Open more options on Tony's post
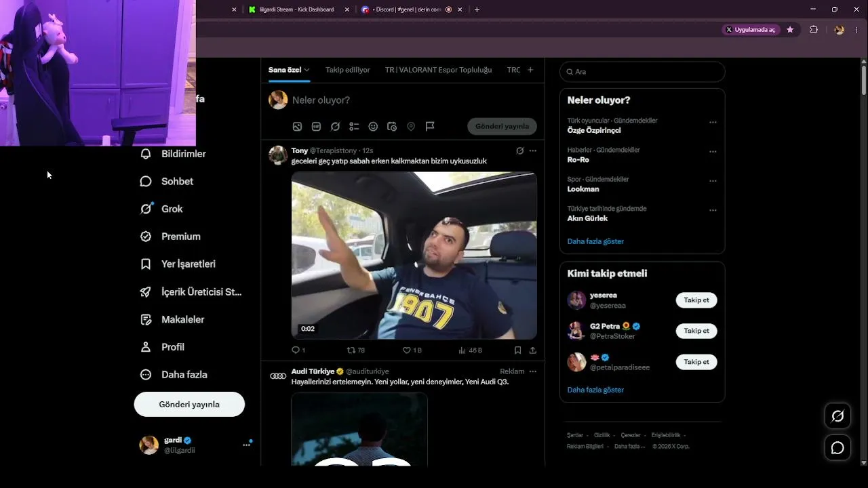868x488 pixels. [533, 150]
